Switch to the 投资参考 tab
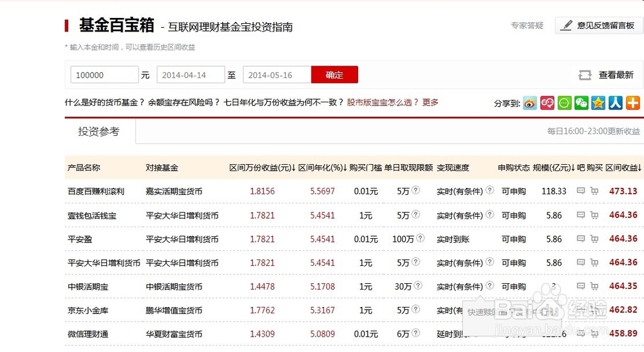 pos(99,131)
